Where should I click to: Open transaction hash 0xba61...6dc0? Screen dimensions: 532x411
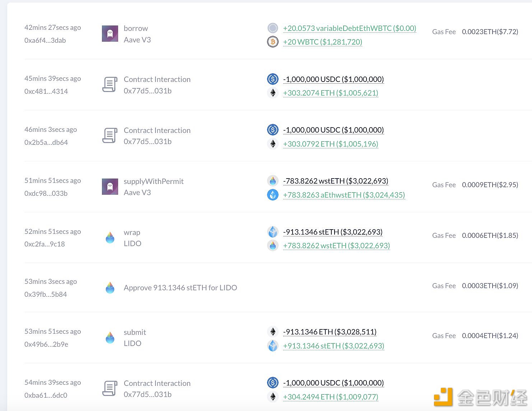pos(46,395)
